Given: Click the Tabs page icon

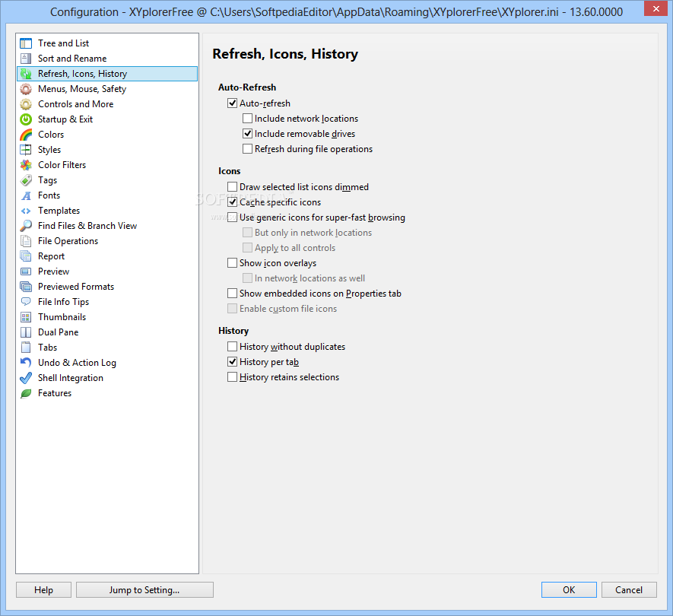Looking at the screenshot, I should click(26, 348).
